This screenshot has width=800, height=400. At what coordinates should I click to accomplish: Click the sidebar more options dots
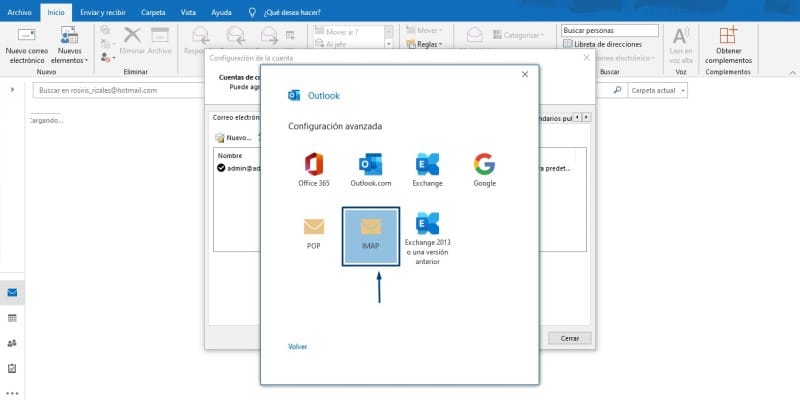coord(12,393)
